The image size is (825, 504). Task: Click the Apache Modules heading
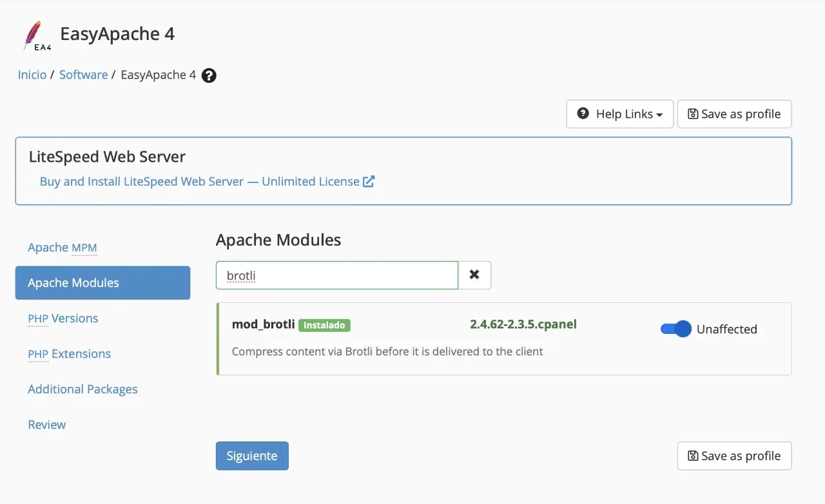(278, 240)
